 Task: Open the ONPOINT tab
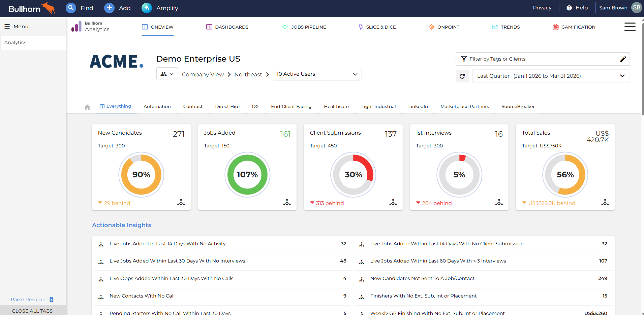tap(444, 27)
